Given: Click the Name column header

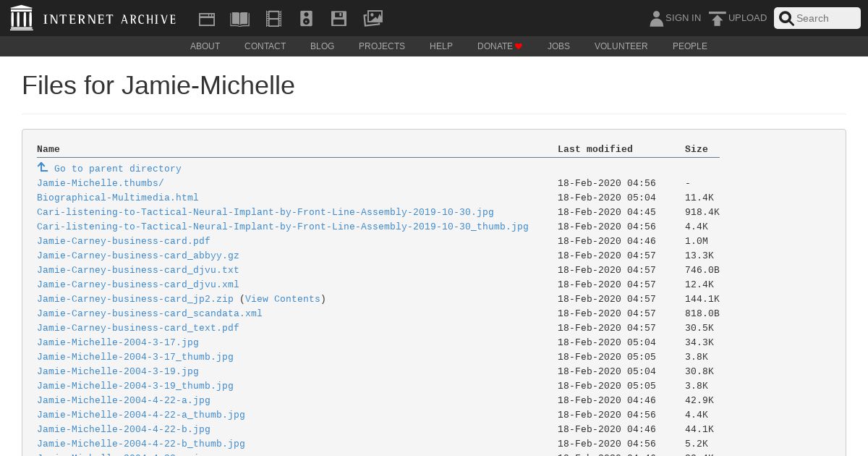Looking at the screenshot, I should pos(48,149).
